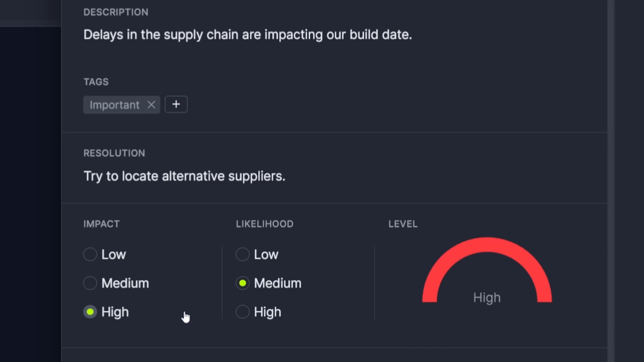Click the LIKELIHOOD column heading

[x=264, y=224]
